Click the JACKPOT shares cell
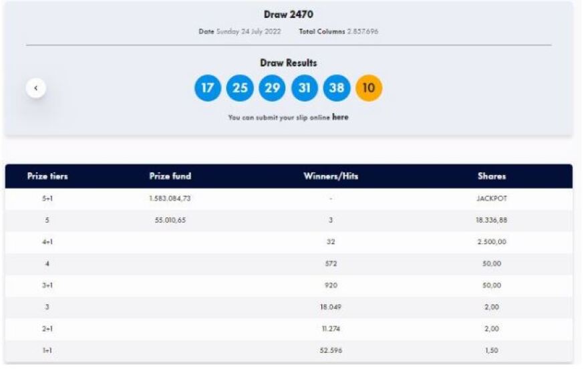The width and height of the screenshot is (588, 369). point(491,199)
